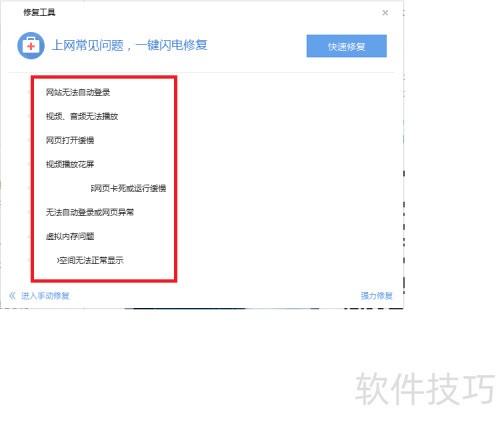Select the 网站无法自动登录 problem item
This screenshot has width=500, height=426.
78,92
